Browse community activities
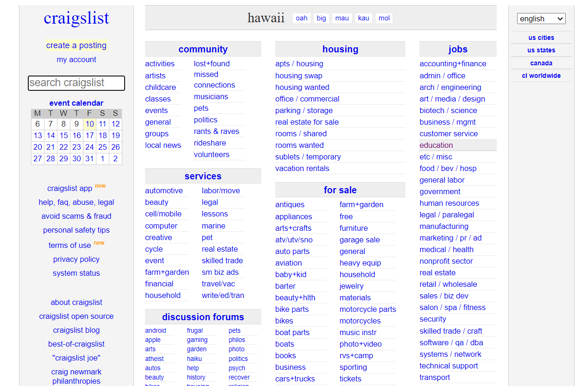 (x=160, y=63)
